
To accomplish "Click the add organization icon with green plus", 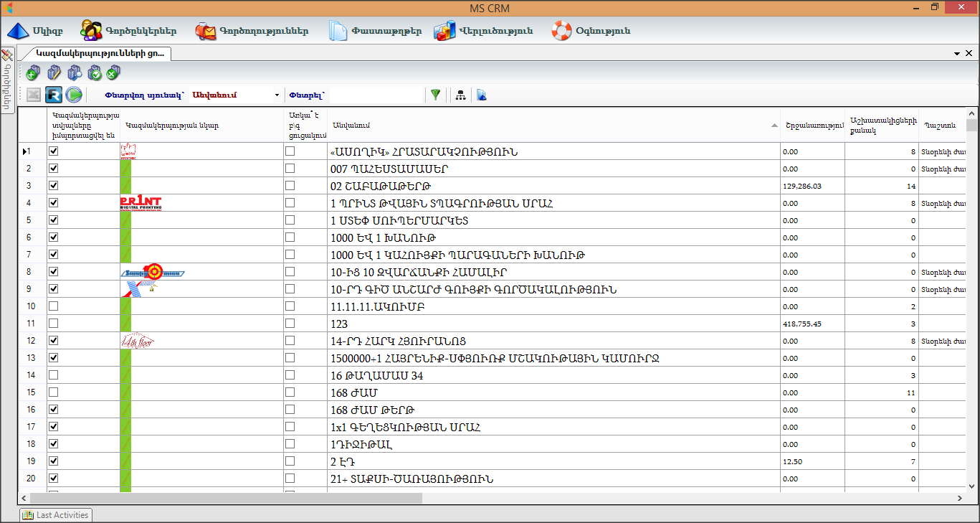I will point(33,73).
